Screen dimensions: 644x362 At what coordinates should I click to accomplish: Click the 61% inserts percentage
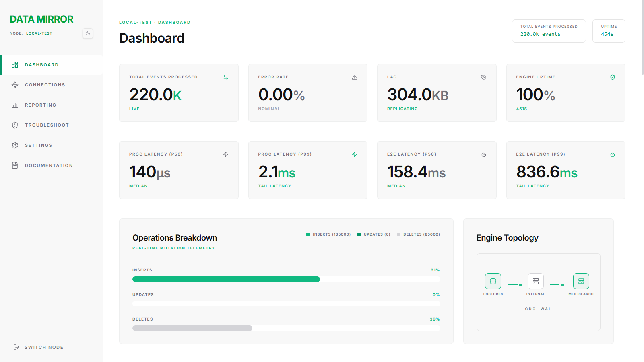click(435, 270)
